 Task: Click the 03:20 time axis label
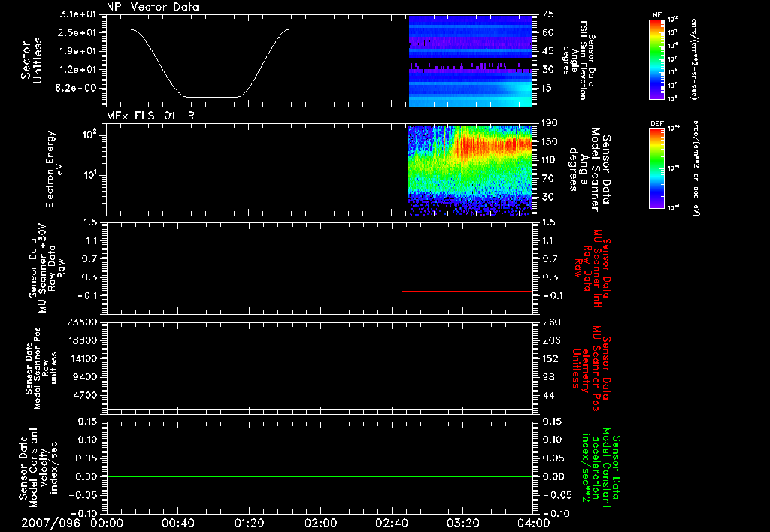462,523
